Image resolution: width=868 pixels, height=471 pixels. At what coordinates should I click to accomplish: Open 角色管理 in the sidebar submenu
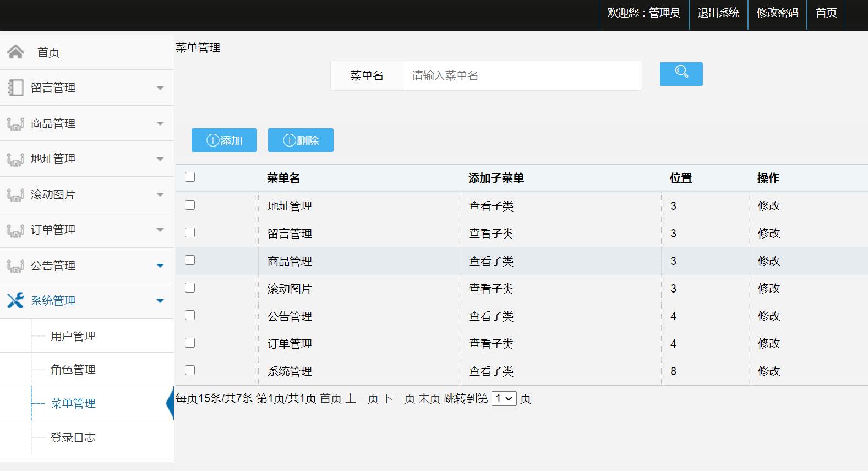pyautogui.click(x=73, y=370)
